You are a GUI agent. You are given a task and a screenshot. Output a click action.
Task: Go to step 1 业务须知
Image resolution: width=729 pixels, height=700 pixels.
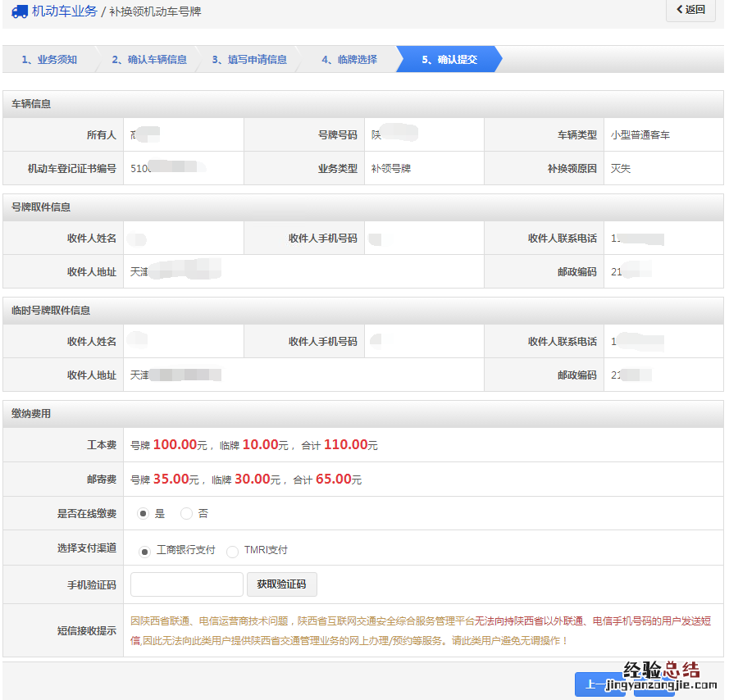coord(49,60)
